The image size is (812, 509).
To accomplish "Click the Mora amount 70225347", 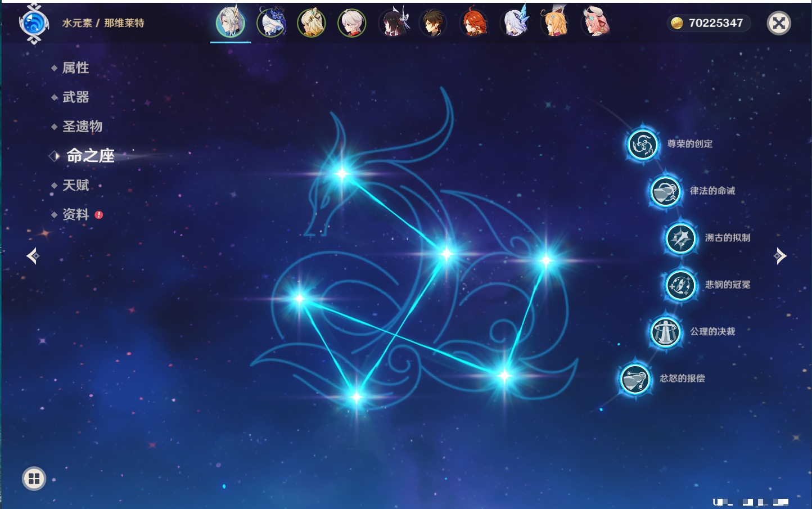I will coord(716,23).
